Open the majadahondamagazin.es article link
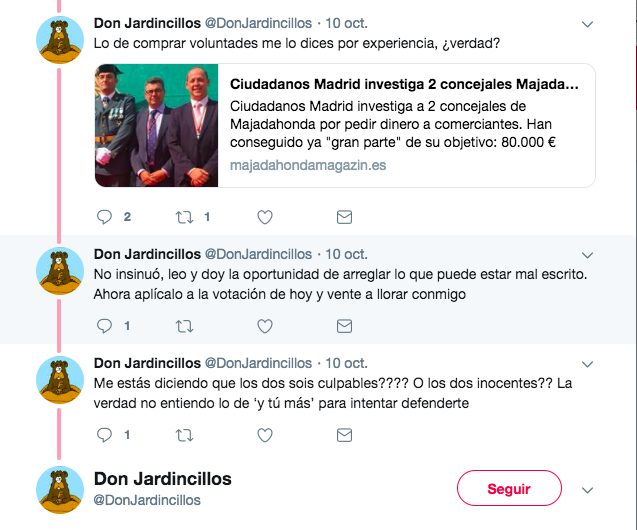The width and height of the screenshot is (637, 530). click(308, 165)
